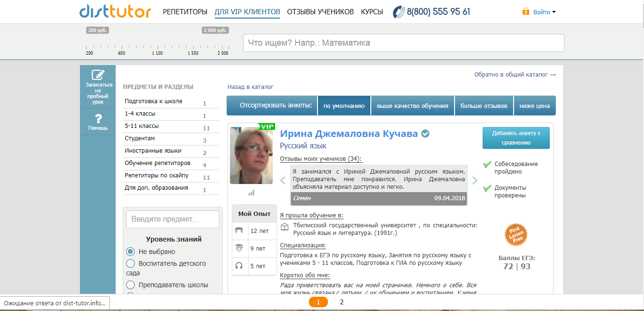Click the statistics bar icon under the photo

point(252,193)
